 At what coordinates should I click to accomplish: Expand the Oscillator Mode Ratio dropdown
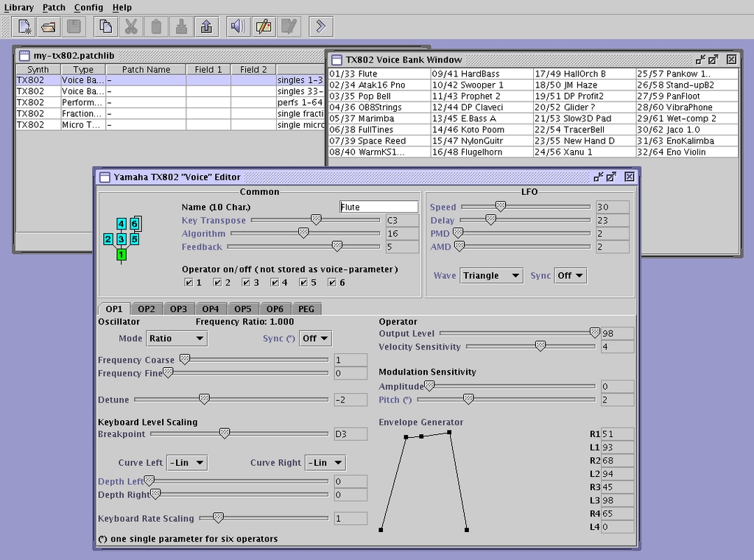click(177, 339)
